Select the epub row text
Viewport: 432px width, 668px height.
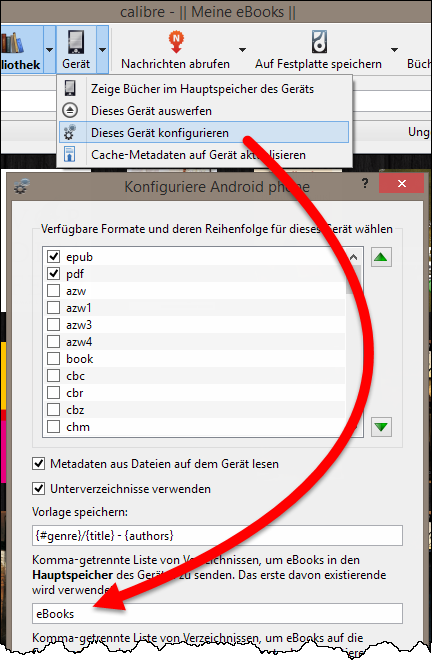click(x=79, y=257)
